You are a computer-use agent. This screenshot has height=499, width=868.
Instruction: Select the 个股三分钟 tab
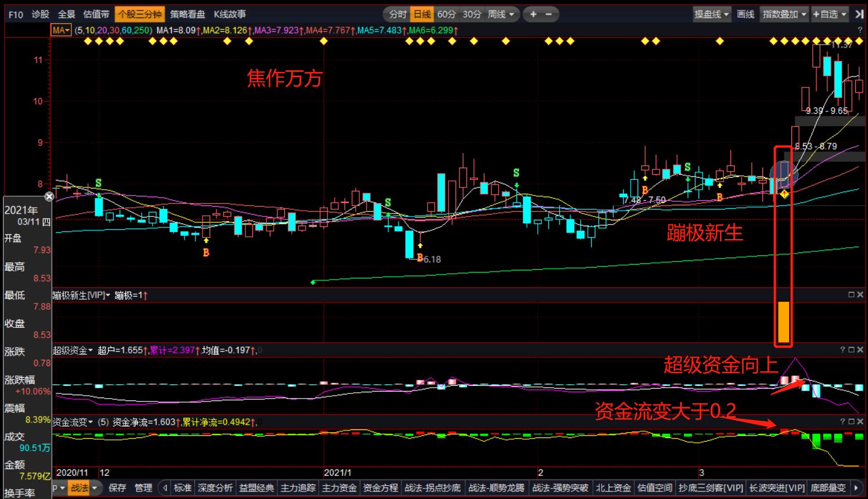pos(139,14)
